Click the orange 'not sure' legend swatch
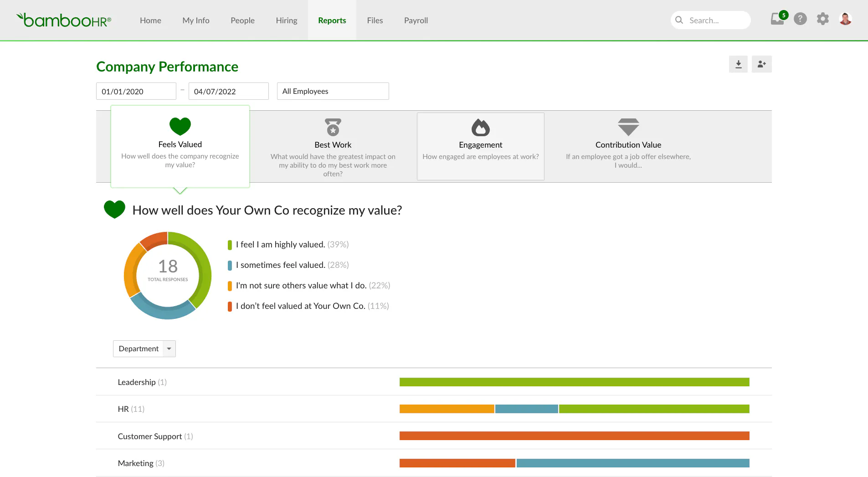868x477 pixels. (230, 286)
